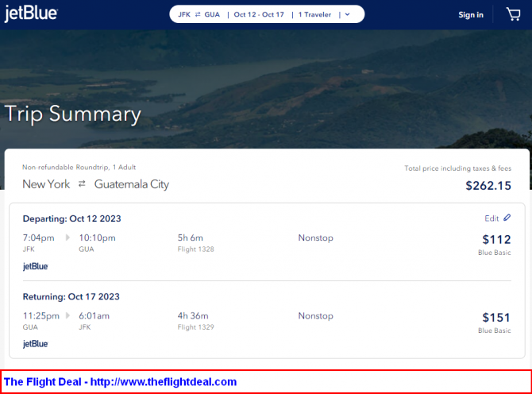Click Departing: Oct 12 2023 heading
This screenshot has width=532, height=394.
[72, 218]
